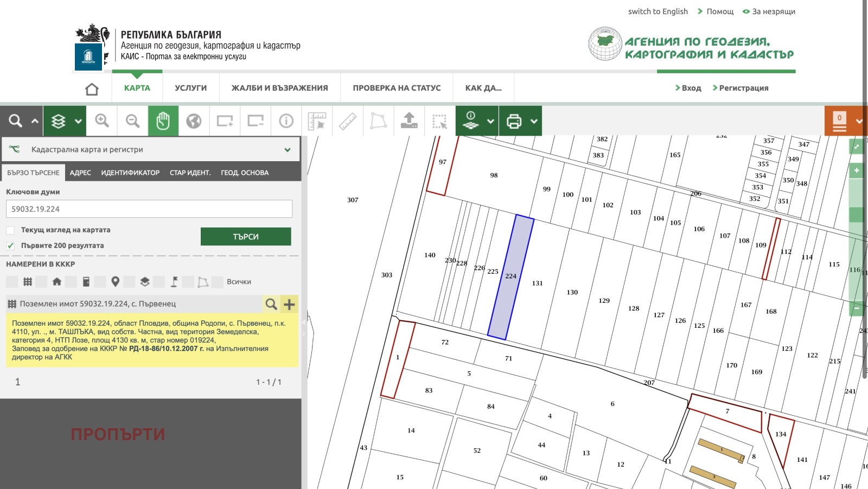Uncheck 'Първите 200 резултата' checkbox
This screenshot has width=868, height=489.
click(x=10, y=246)
